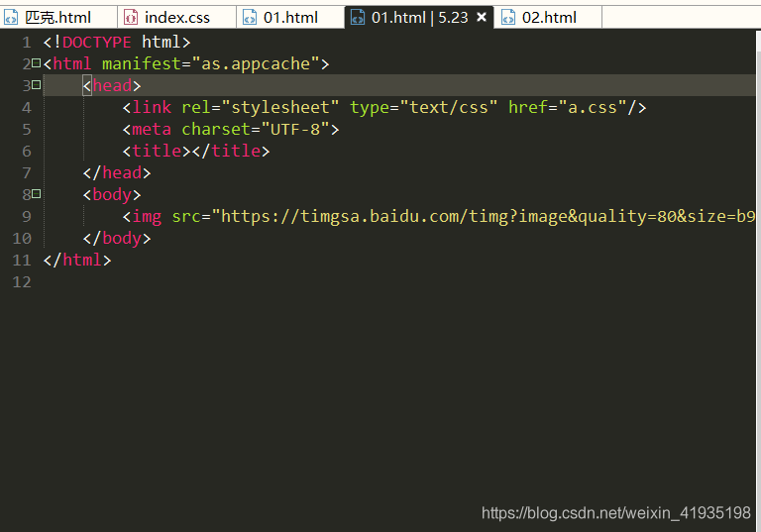Click the "stylesheet" attribute value

click(280, 107)
